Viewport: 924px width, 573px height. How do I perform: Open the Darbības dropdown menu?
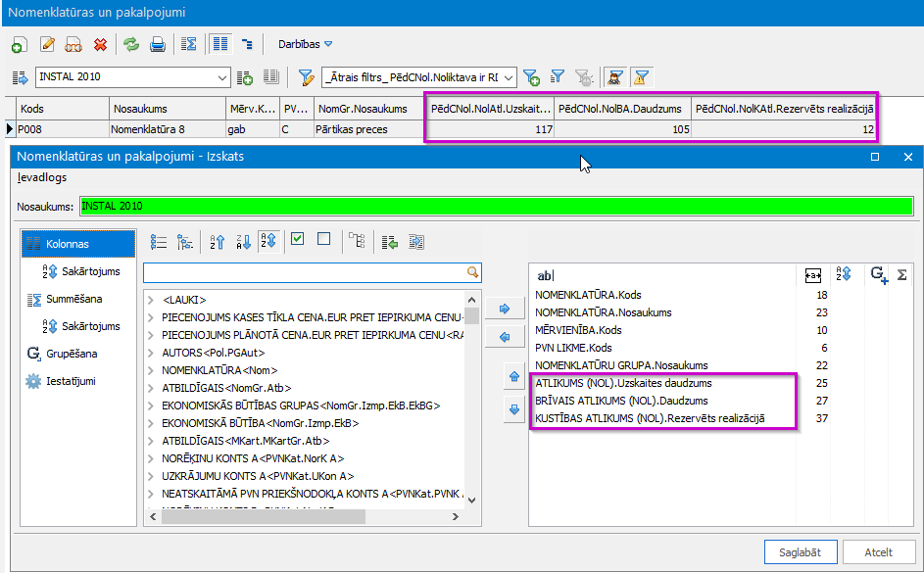[x=305, y=44]
